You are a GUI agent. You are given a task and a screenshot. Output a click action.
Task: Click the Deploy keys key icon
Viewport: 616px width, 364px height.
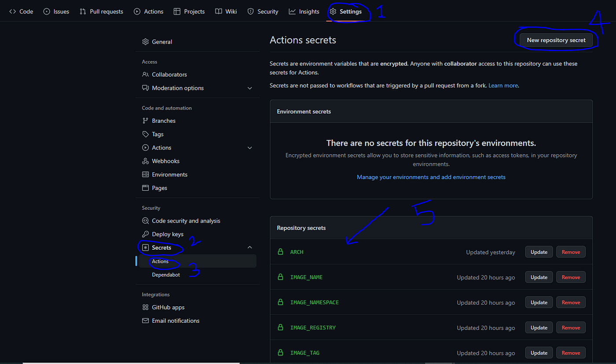pyautogui.click(x=145, y=234)
